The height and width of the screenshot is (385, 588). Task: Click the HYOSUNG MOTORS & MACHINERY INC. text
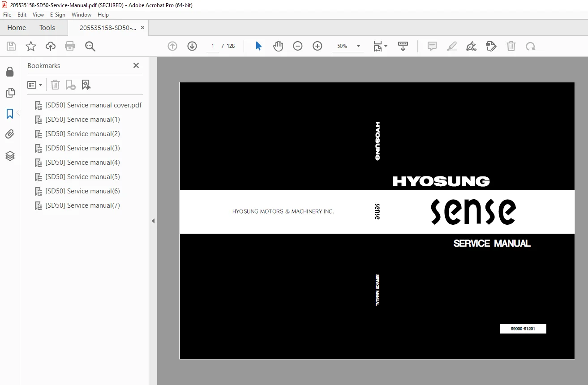[x=283, y=211]
